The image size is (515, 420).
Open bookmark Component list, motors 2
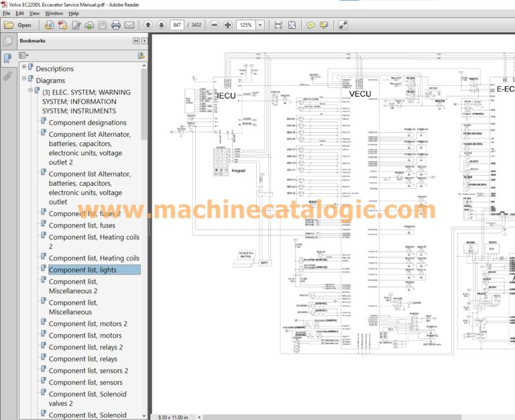[x=88, y=323]
